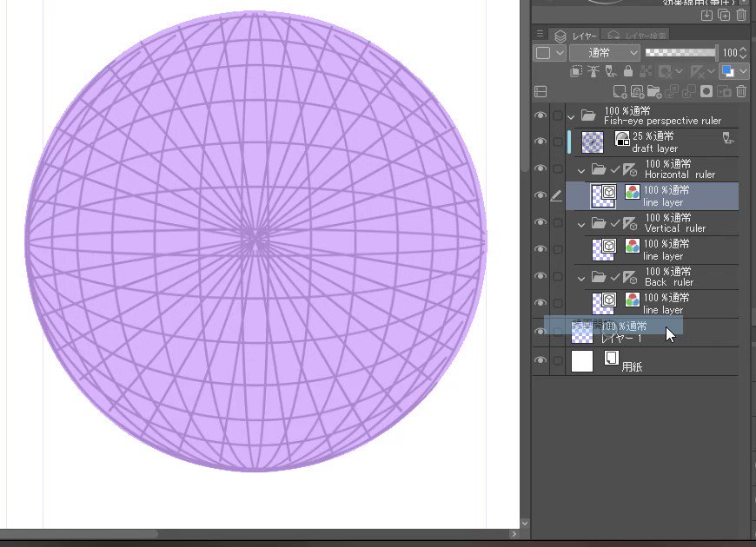Click the New Raster Layer icon
This screenshot has height=547, width=756.
[x=620, y=91]
